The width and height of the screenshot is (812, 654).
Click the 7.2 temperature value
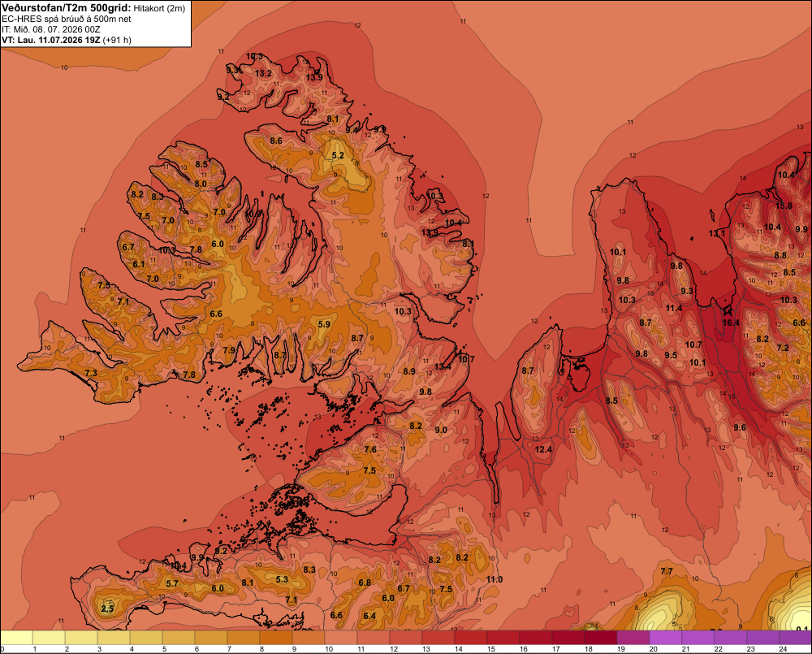[x=783, y=348]
